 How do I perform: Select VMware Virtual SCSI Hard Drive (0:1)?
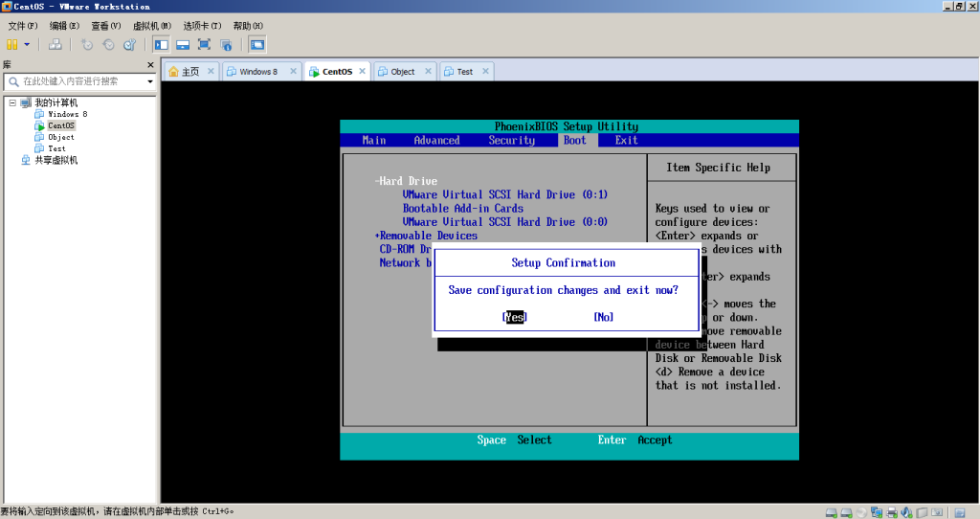tap(505, 194)
